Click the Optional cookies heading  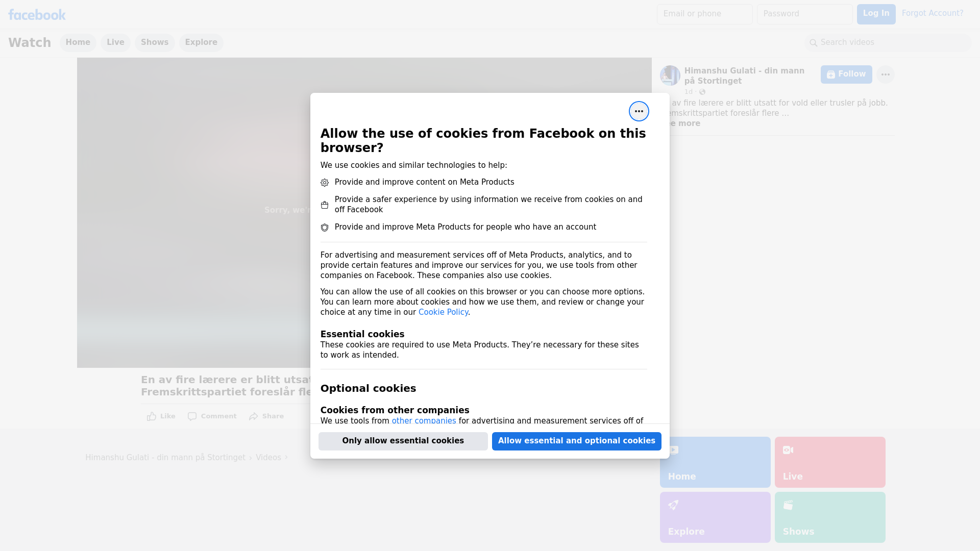click(368, 388)
